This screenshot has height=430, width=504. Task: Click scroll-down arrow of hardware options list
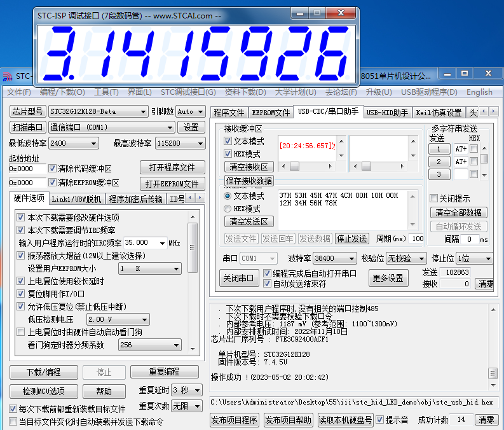[x=193, y=349]
